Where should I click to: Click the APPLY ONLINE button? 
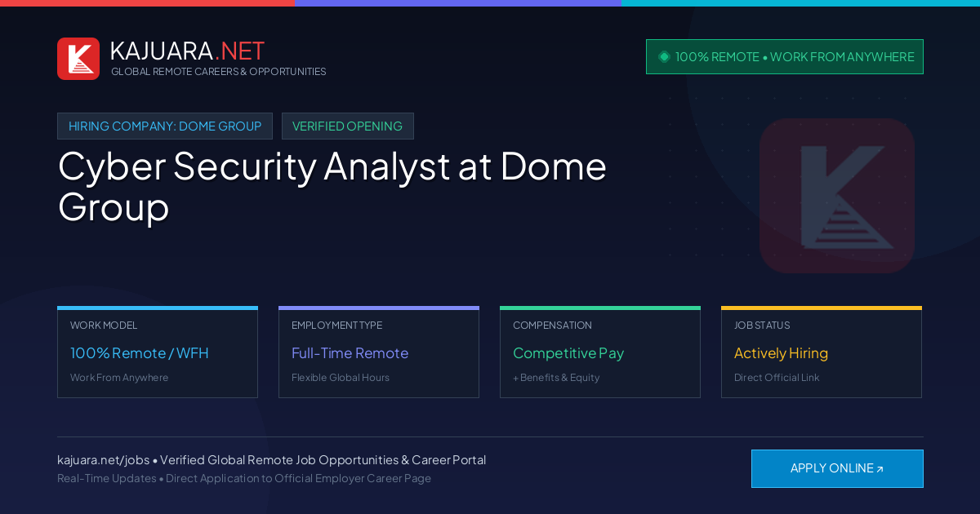(x=837, y=468)
